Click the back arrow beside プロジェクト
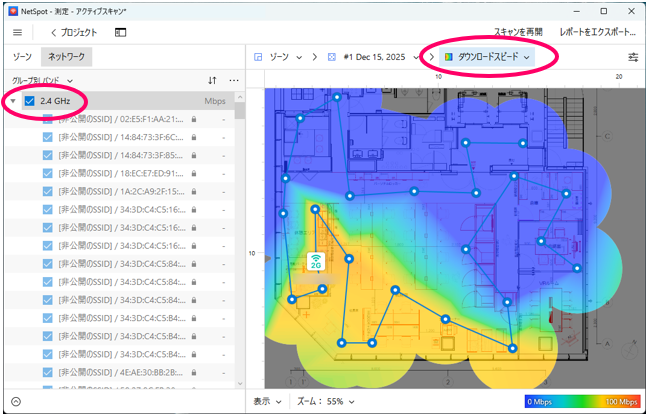 [53, 33]
